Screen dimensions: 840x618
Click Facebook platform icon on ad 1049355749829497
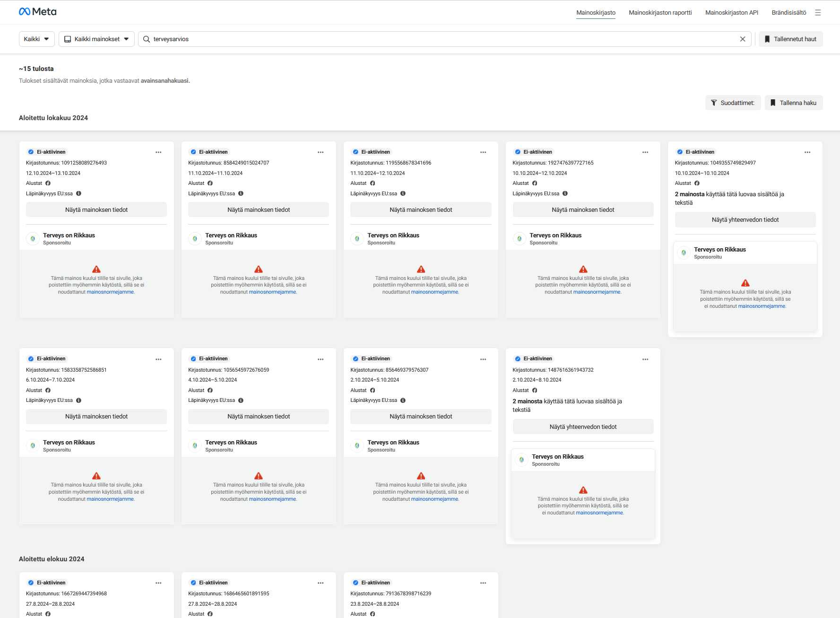[x=697, y=183]
